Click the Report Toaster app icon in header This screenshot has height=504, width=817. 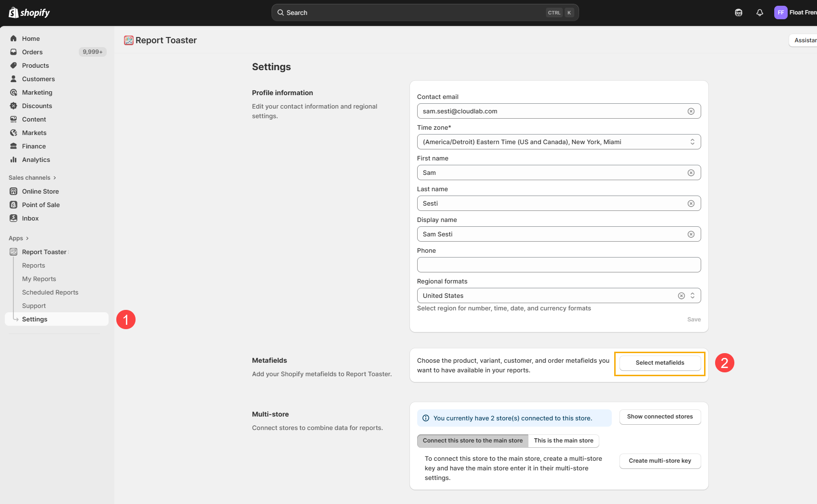tap(128, 40)
